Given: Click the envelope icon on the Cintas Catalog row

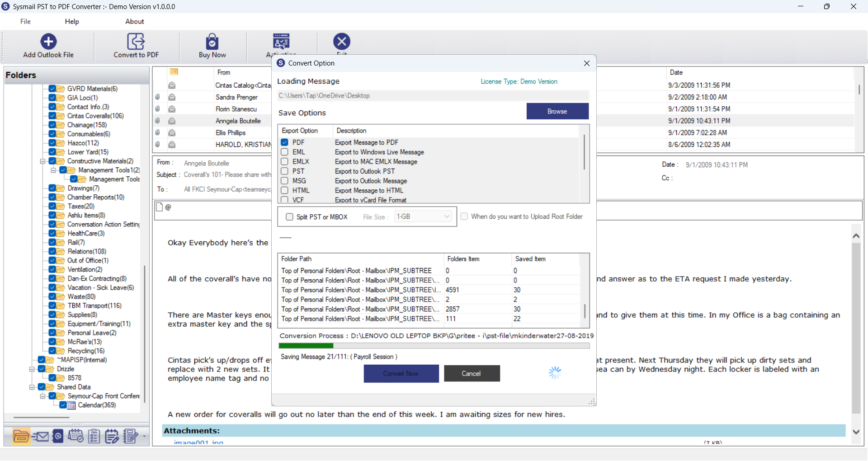Looking at the screenshot, I should click(x=172, y=85).
